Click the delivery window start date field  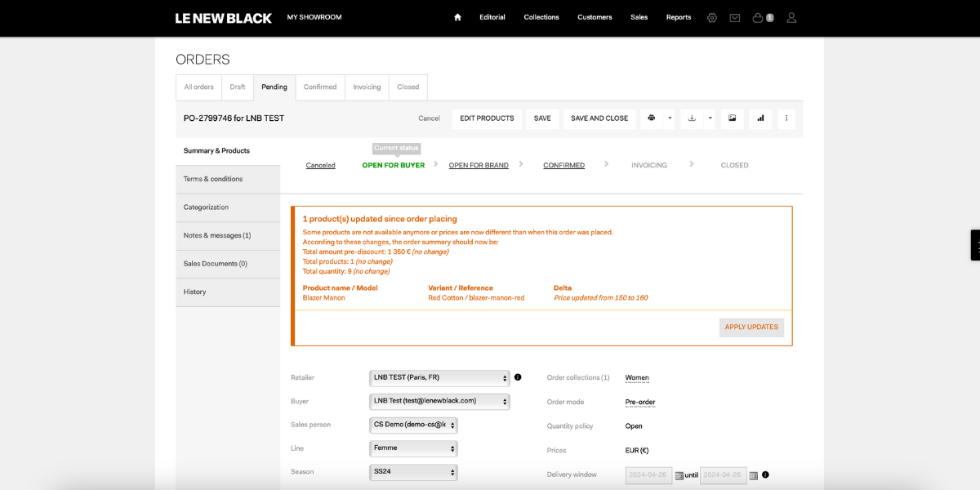coord(649,475)
